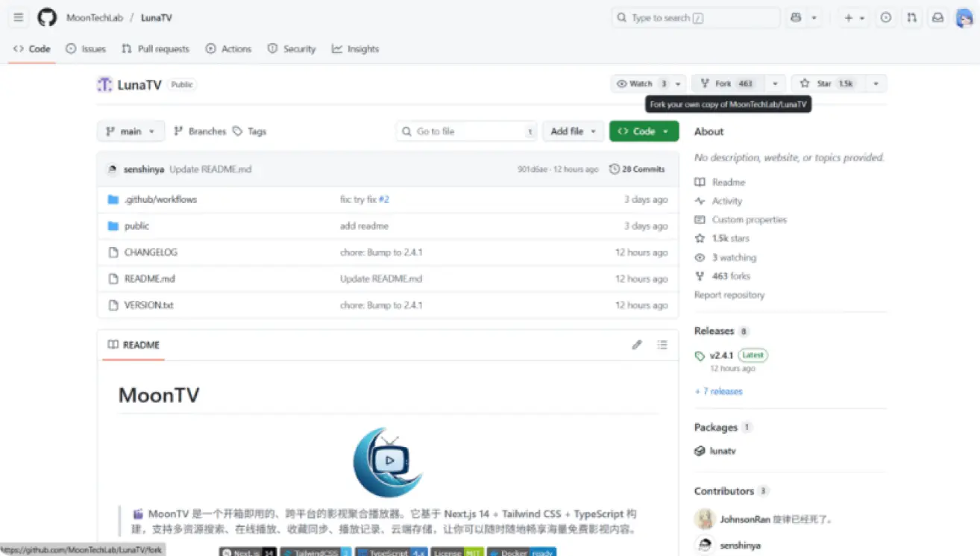Click the issues circle icon in header
The height and width of the screenshot is (556, 980).
tap(885, 18)
